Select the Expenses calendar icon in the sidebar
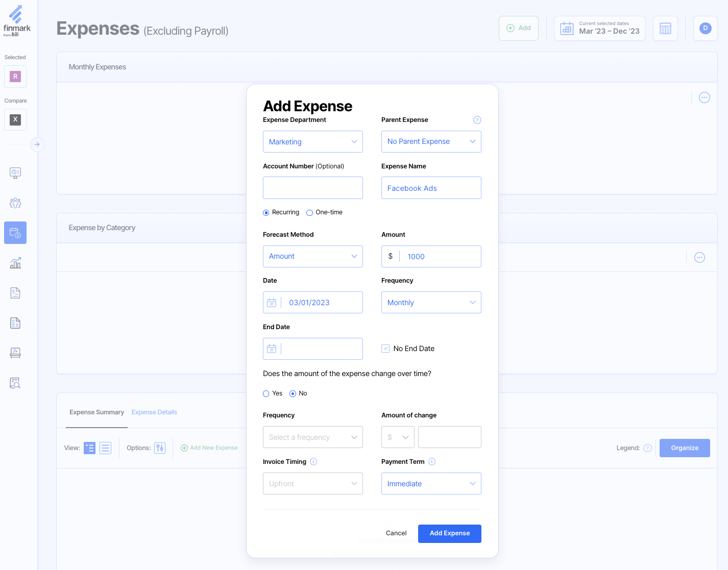 (x=15, y=233)
